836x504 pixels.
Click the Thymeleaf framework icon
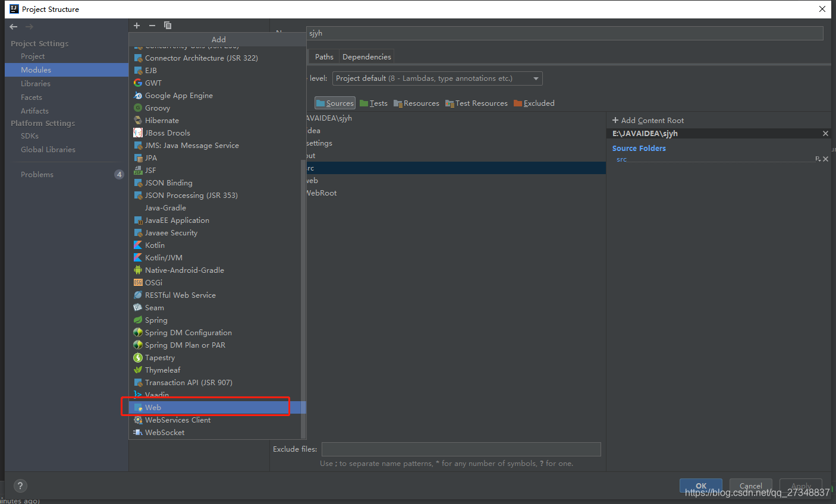tap(138, 370)
